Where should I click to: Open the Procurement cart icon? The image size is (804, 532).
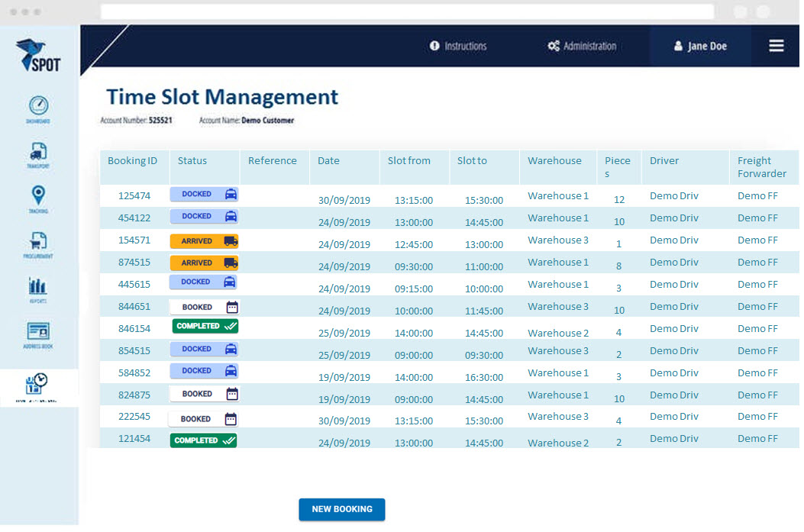[x=39, y=243]
